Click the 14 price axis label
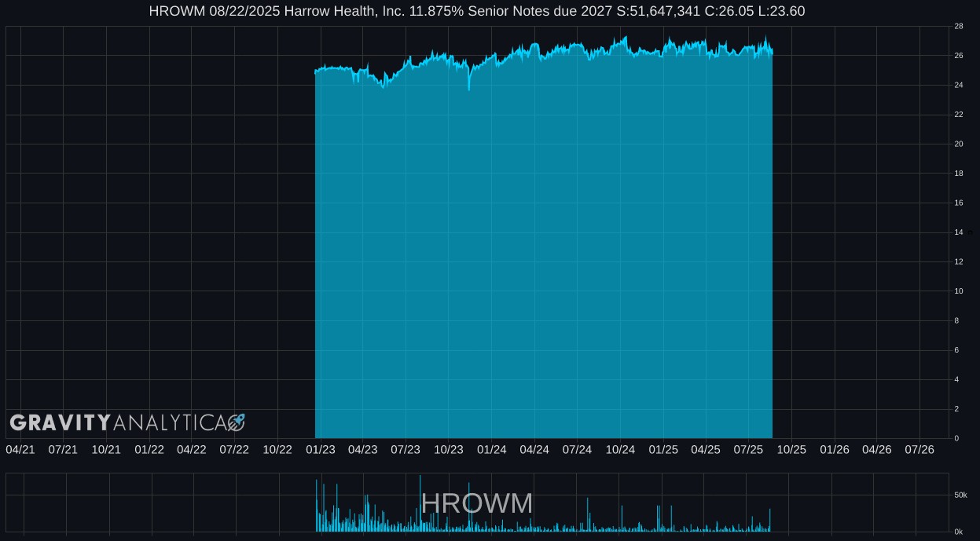 click(959, 232)
